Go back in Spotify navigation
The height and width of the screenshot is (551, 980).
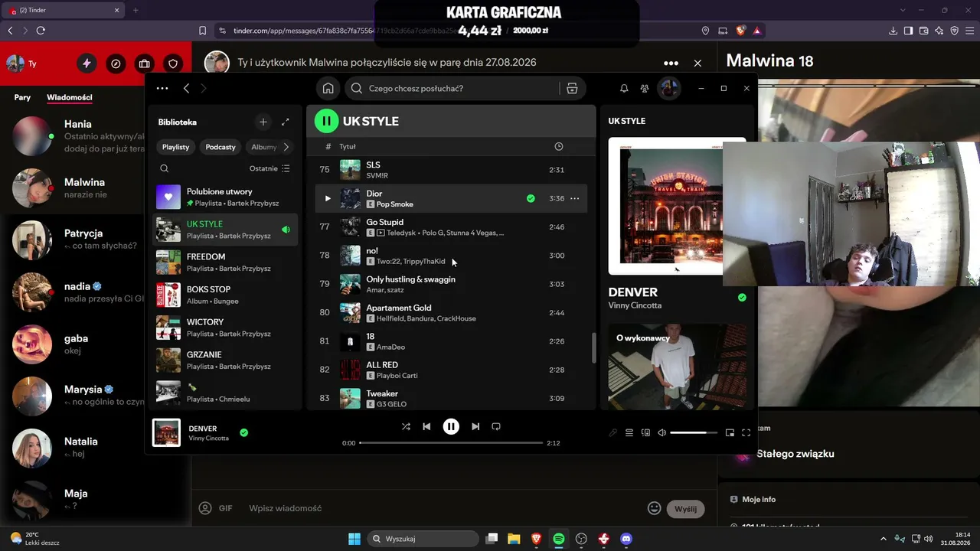[186, 88]
